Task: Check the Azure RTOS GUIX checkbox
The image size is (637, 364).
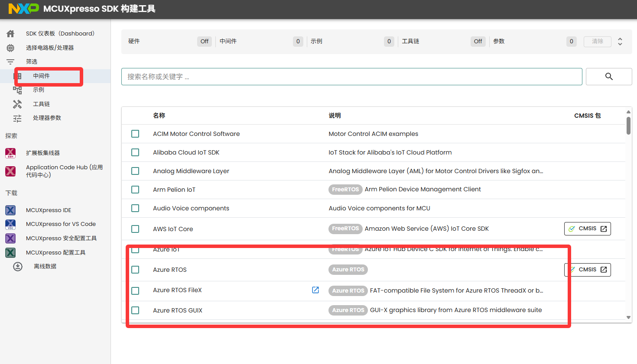Action: [x=135, y=310]
